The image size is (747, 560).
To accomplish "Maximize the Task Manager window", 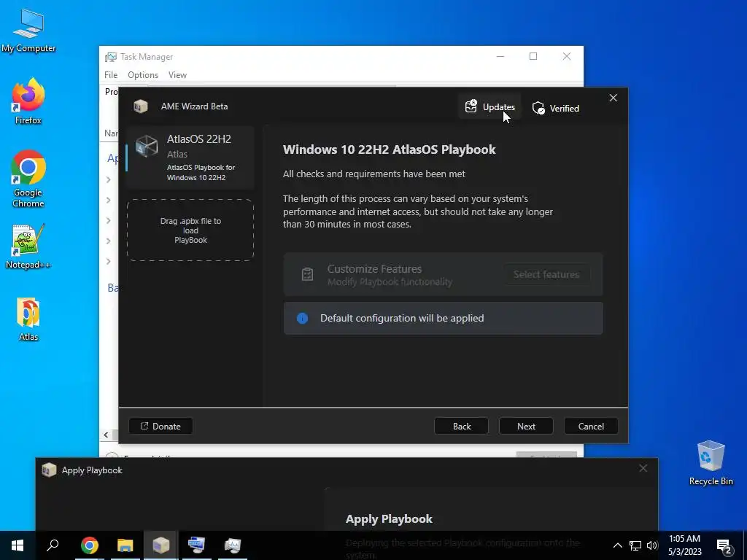I will [533, 56].
